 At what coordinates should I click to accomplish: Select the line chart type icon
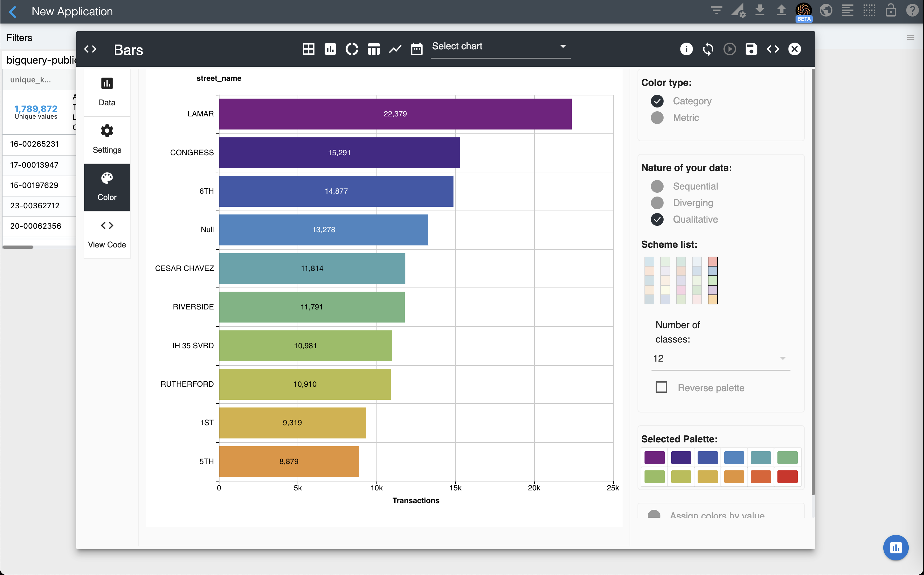[395, 49]
